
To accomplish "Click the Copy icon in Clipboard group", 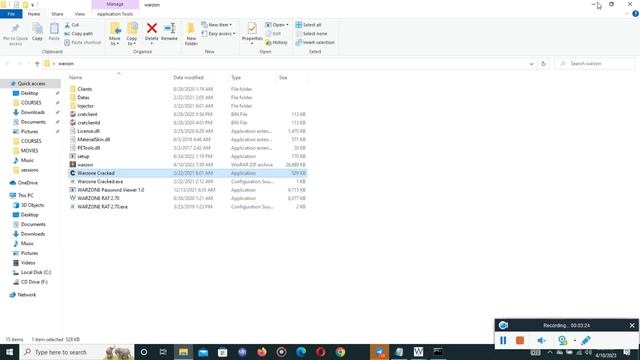I will tap(37, 29).
